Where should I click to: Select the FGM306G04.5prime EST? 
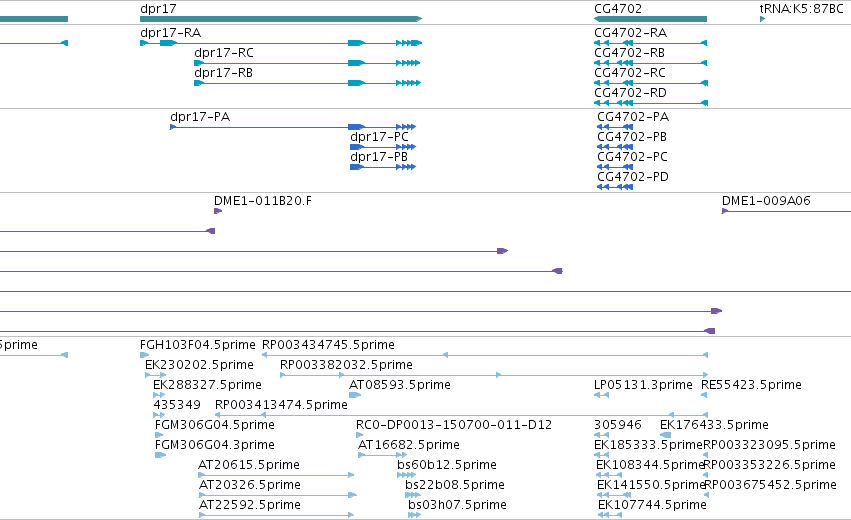[x=159, y=435]
